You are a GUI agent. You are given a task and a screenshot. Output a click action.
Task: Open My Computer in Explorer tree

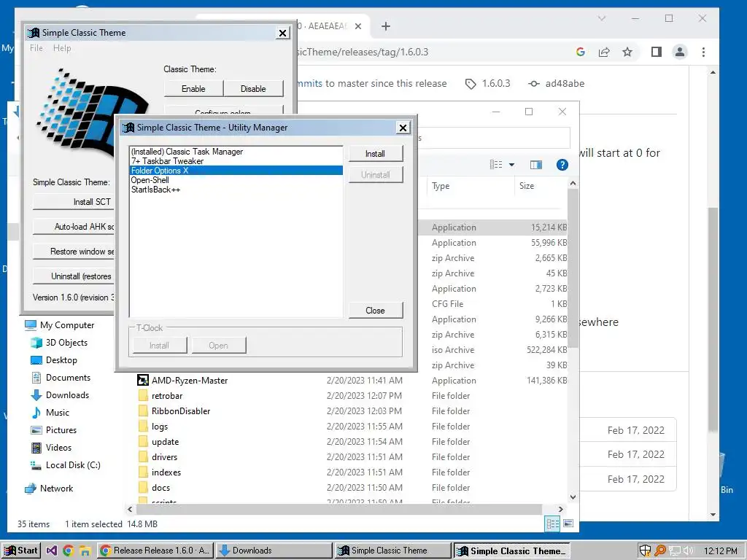[67, 325]
